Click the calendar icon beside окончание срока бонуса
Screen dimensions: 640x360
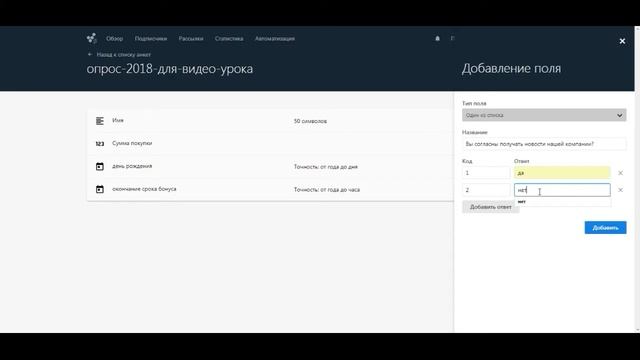pos(100,189)
